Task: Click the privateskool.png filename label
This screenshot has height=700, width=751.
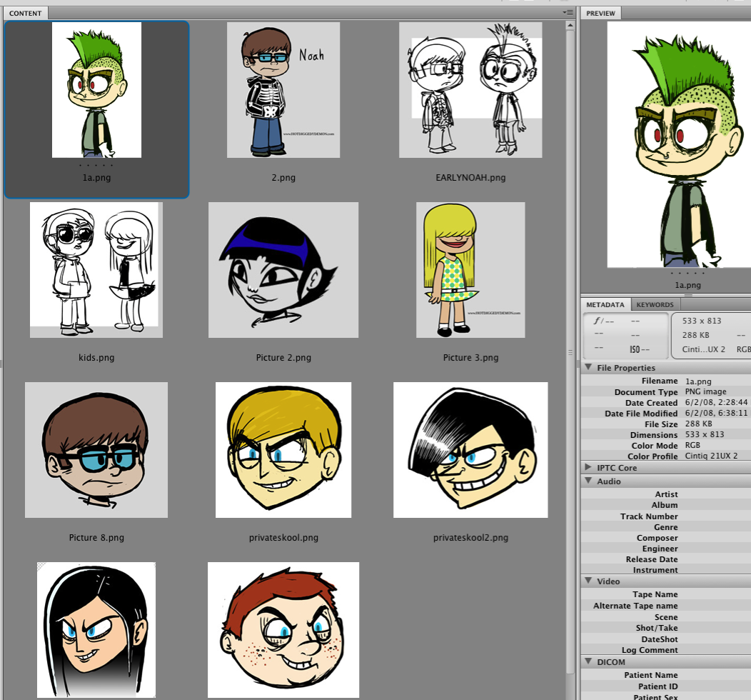Action: point(283,538)
